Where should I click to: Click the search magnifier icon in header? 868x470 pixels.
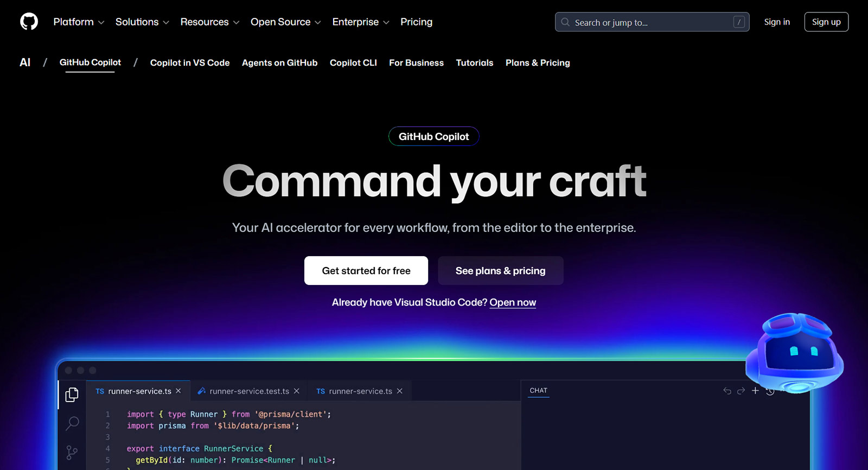(x=565, y=22)
